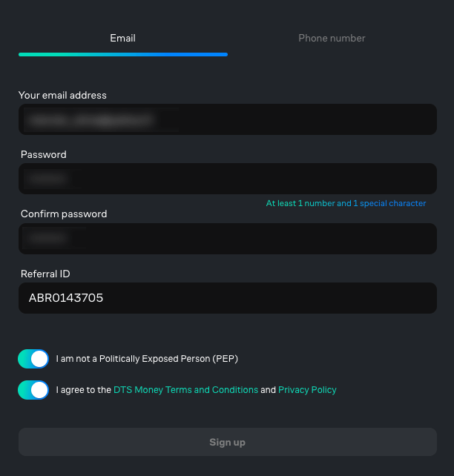Click the "I agree to the" text

83,390
